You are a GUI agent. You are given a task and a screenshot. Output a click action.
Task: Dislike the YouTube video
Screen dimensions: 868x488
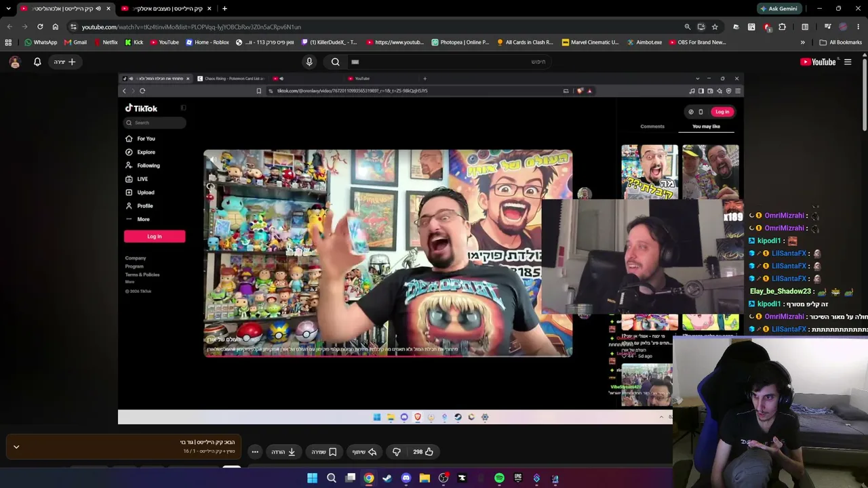pos(397,451)
